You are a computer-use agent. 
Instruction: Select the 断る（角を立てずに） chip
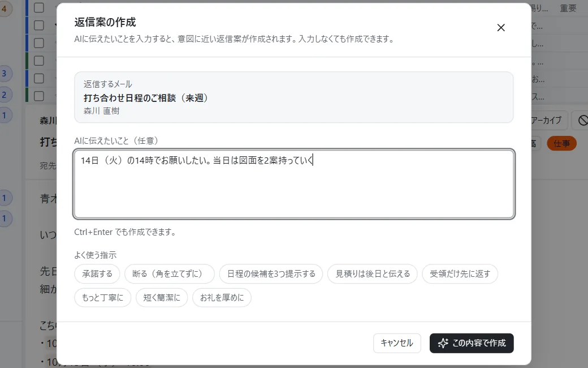(x=169, y=274)
